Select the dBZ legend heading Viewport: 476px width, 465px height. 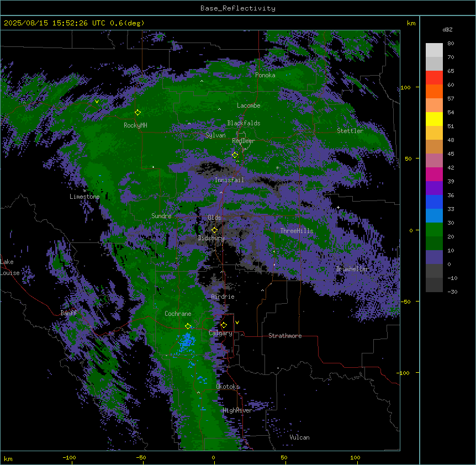coord(447,29)
